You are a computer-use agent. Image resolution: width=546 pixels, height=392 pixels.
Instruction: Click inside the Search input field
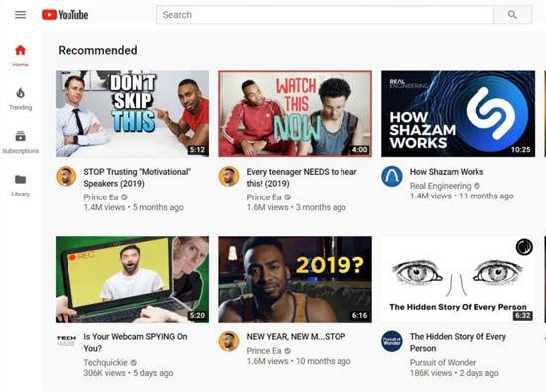(326, 15)
